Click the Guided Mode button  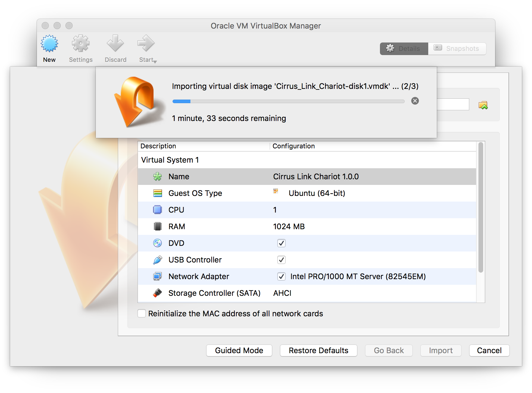click(x=239, y=350)
